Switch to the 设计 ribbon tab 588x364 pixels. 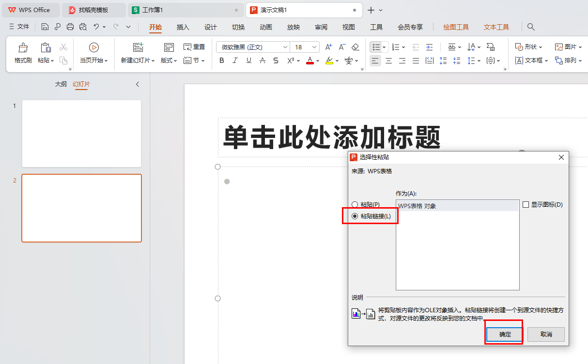coord(211,27)
